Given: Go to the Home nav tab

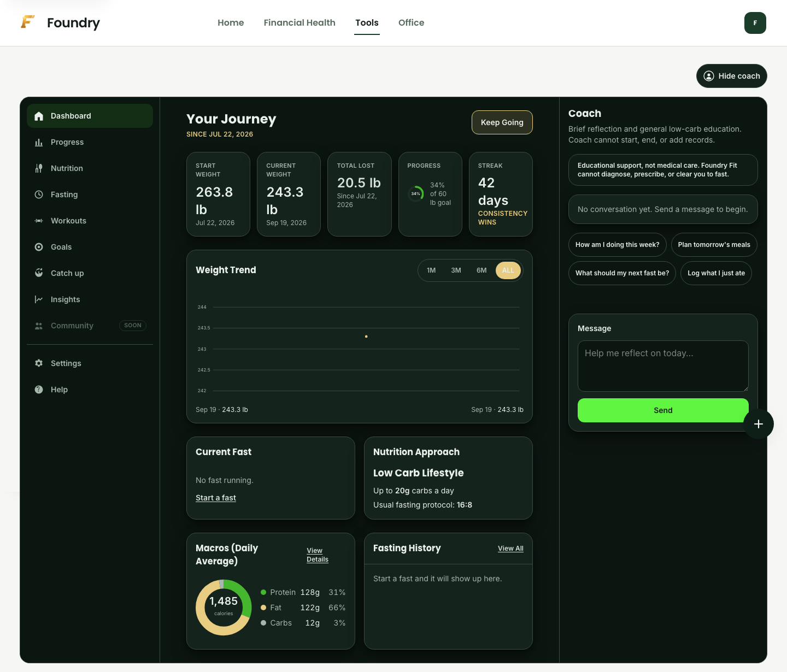Looking at the screenshot, I should coord(231,22).
